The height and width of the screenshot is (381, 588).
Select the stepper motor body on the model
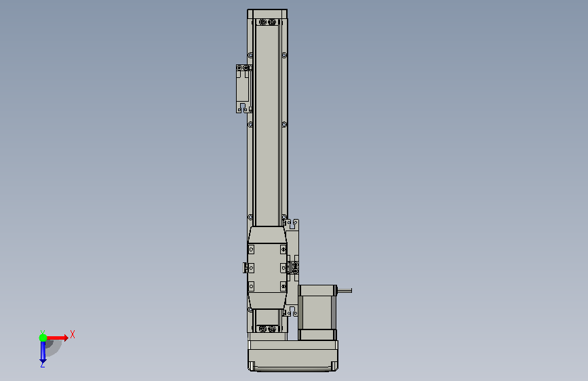pos(317,313)
